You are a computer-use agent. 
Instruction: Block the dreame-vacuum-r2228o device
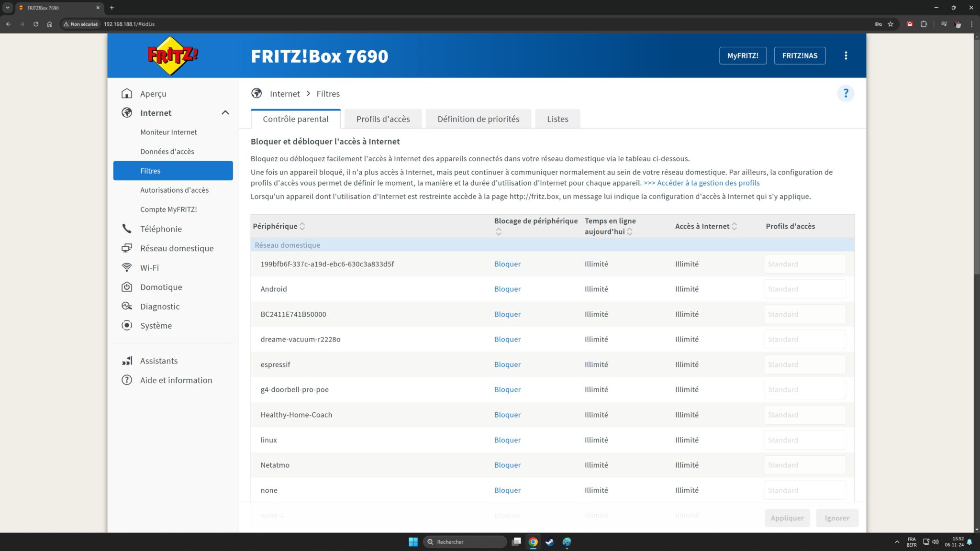coord(507,339)
